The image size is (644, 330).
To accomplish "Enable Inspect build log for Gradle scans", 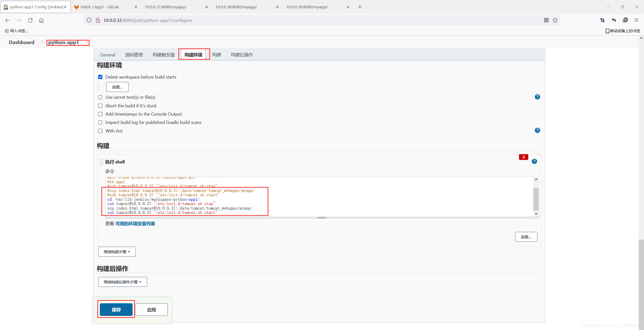I will [100, 122].
